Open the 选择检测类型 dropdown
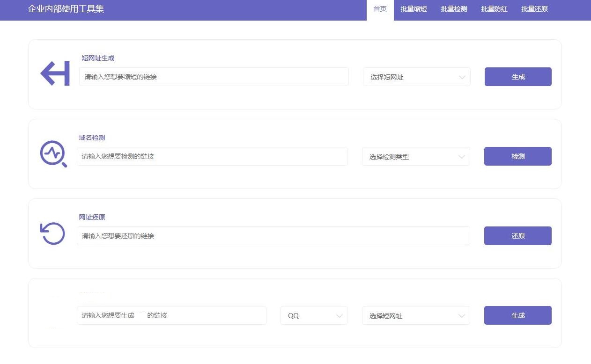This screenshot has height=364, width=591. click(x=416, y=157)
